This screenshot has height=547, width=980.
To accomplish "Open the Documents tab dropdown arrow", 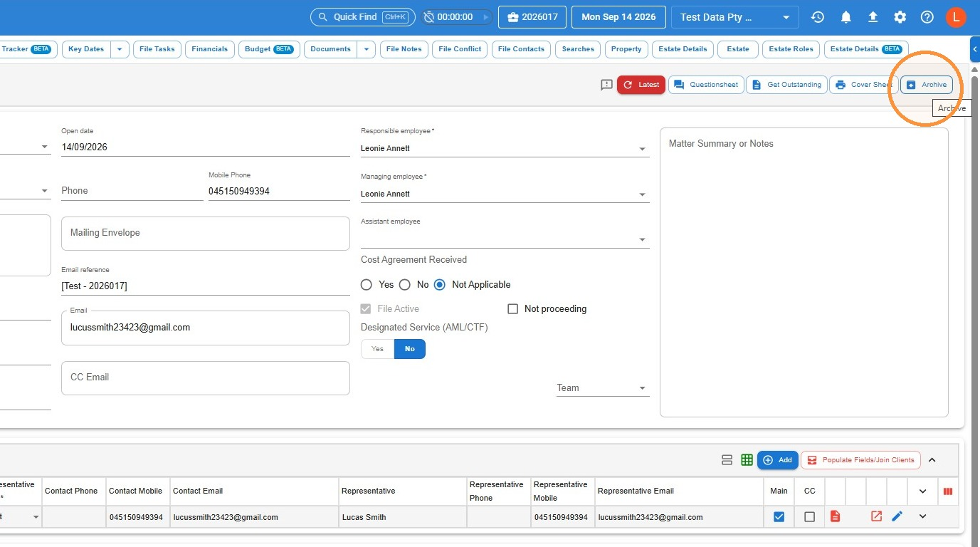I will (x=367, y=49).
